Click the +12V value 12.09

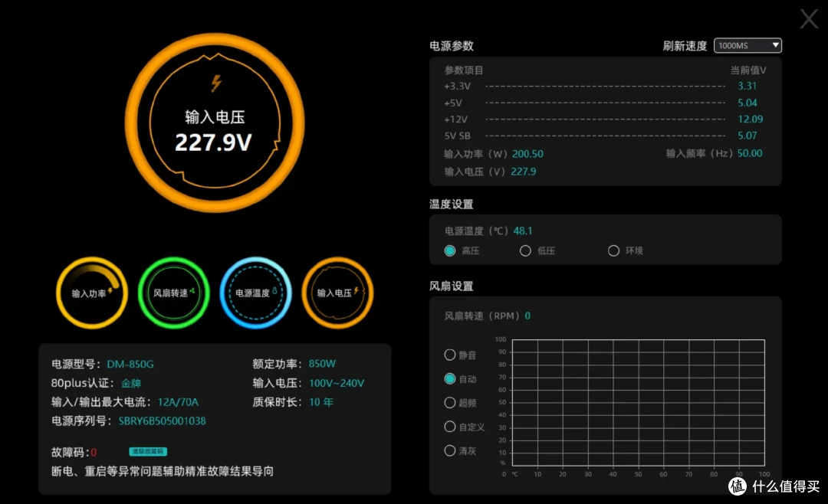[751, 119]
